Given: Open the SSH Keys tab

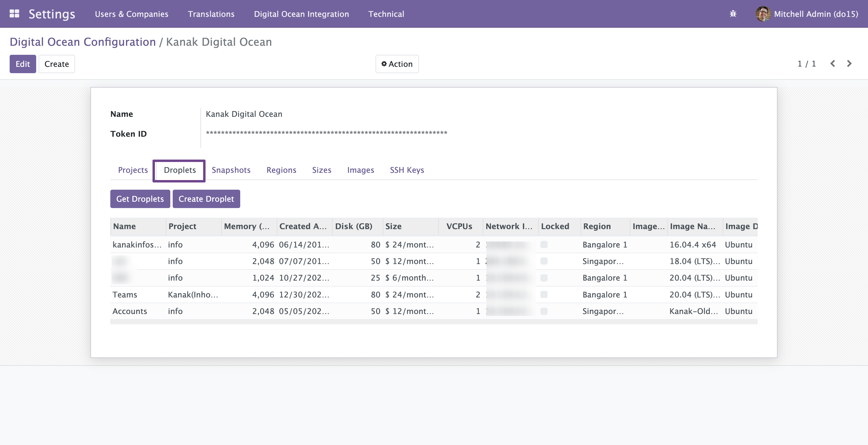Looking at the screenshot, I should [407, 170].
